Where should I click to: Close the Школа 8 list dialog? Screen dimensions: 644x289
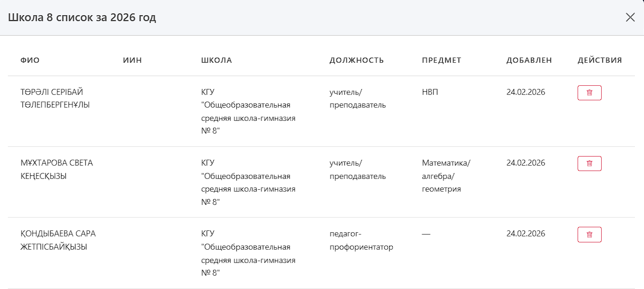[630, 18]
